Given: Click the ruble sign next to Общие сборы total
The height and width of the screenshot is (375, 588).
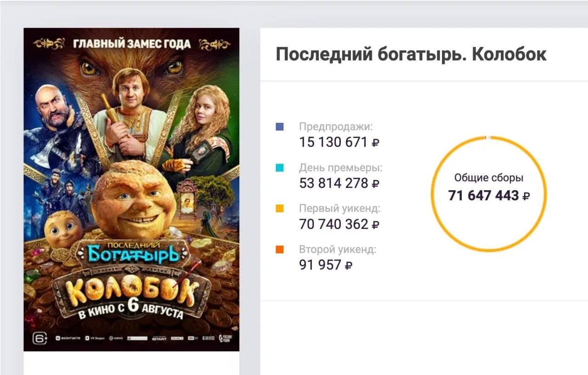Looking at the screenshot, I should click(x=526, y=196).
